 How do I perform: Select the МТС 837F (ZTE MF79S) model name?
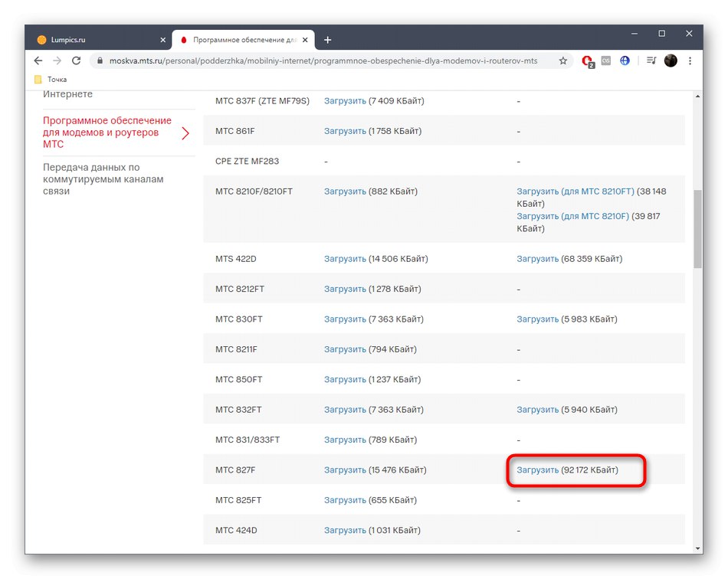click(262, 101)
